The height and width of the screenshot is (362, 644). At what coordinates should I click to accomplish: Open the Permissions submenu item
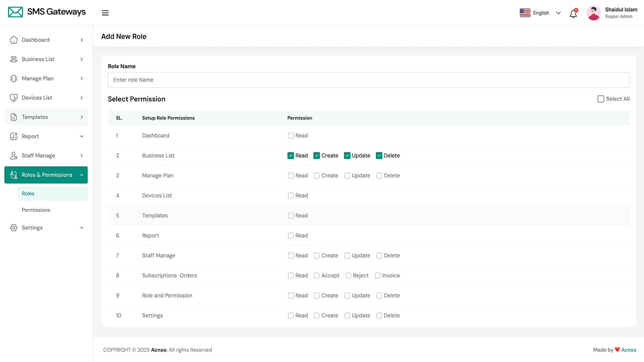(36, 210)
